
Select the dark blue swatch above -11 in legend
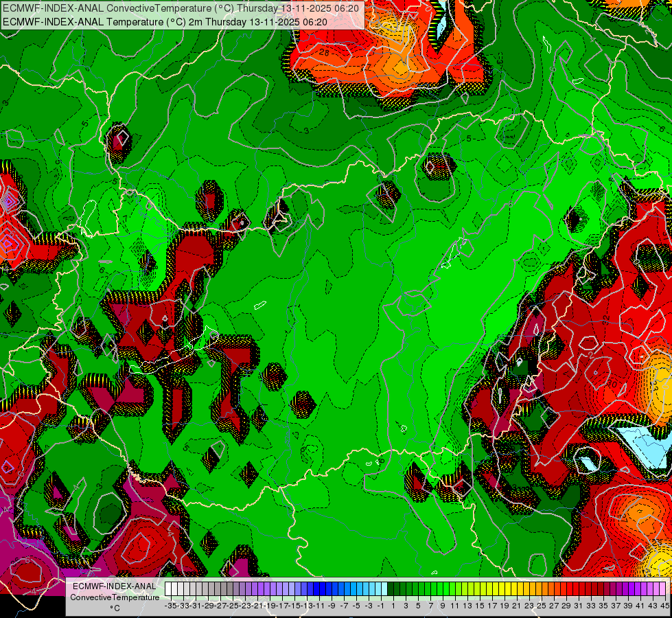(316, 589)
